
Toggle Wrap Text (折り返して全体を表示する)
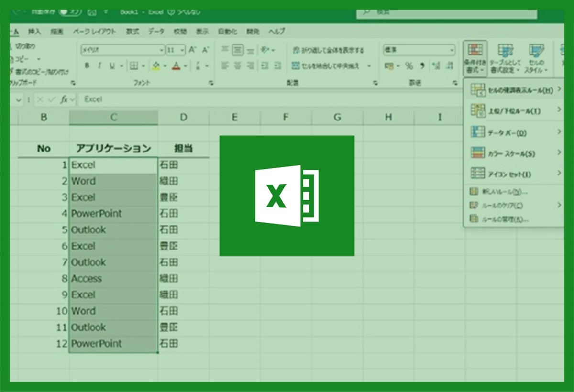328,50
